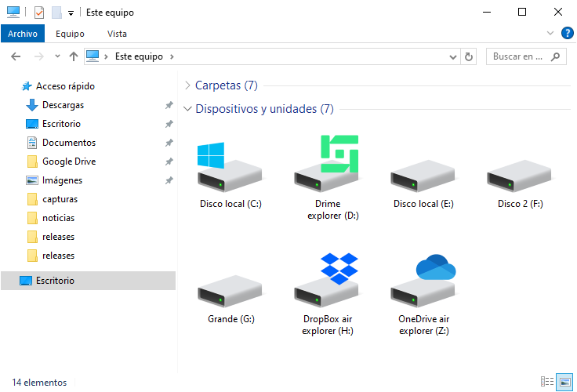Viewport: 577px width, 392px height.
Task: Select DropBox air explorer (H:) drive icon
Action: point(326,280)
